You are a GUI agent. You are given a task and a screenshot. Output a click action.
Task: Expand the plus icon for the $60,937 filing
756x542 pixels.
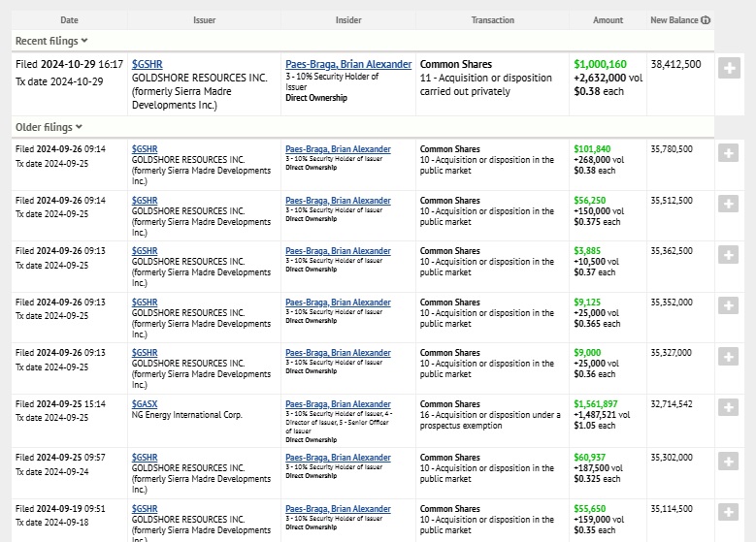728,462
